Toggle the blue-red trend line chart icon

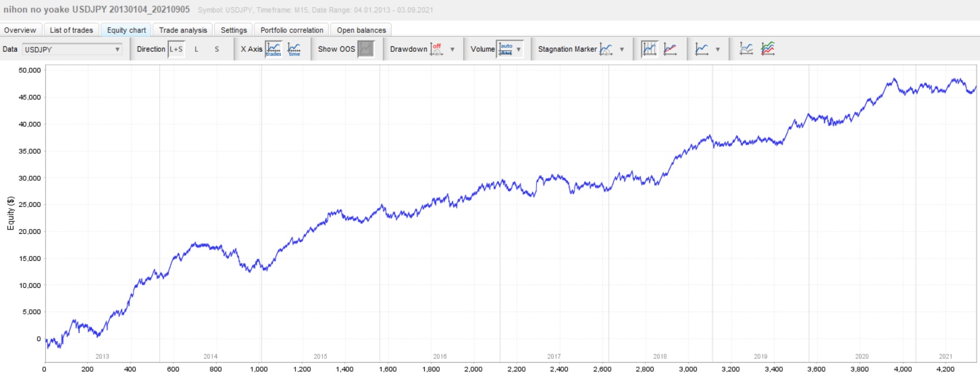pyautogui.click(x=670, y=49)
